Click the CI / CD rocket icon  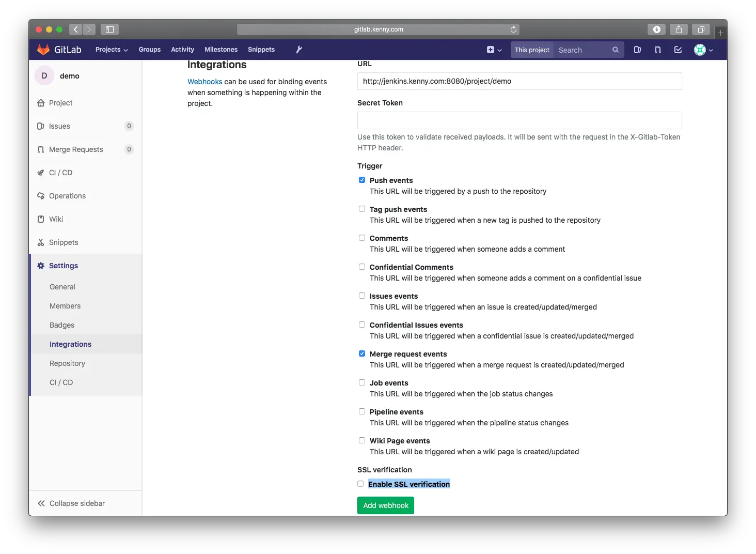pos(41,173)
